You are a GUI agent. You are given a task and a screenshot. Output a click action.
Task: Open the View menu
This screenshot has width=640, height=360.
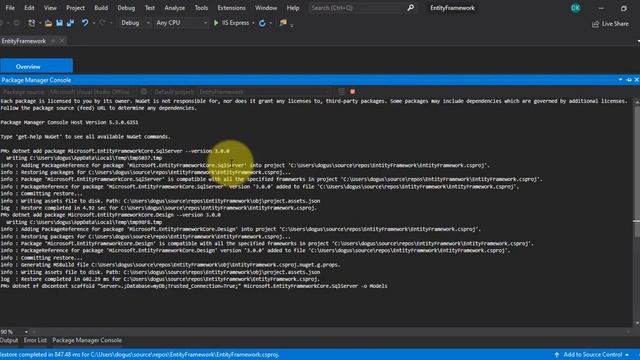pyautogui.click(x=50, y=8)
